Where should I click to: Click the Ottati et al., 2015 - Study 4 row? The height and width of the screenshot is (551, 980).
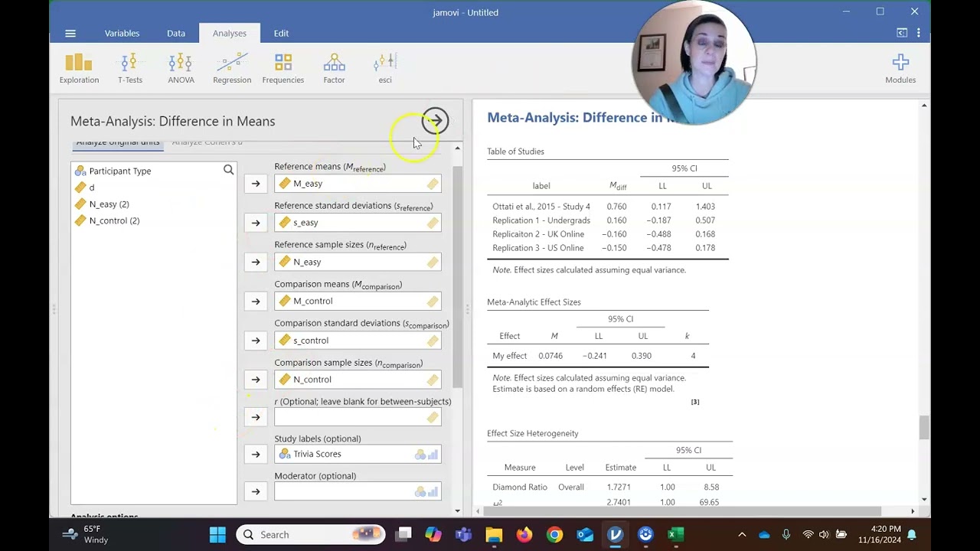coord(608,207)
